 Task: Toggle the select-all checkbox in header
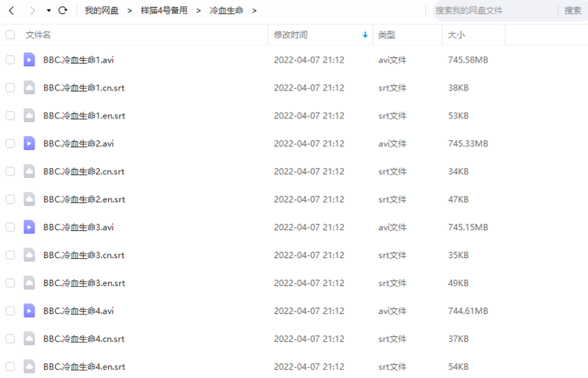[10, 35]
